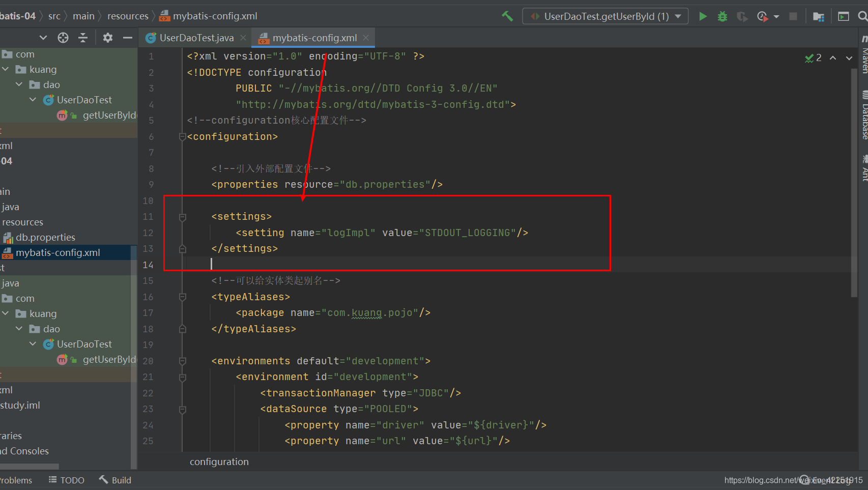Select the Consoles entry in tree
Screen dimensions: 868x490
coord(24,451)
